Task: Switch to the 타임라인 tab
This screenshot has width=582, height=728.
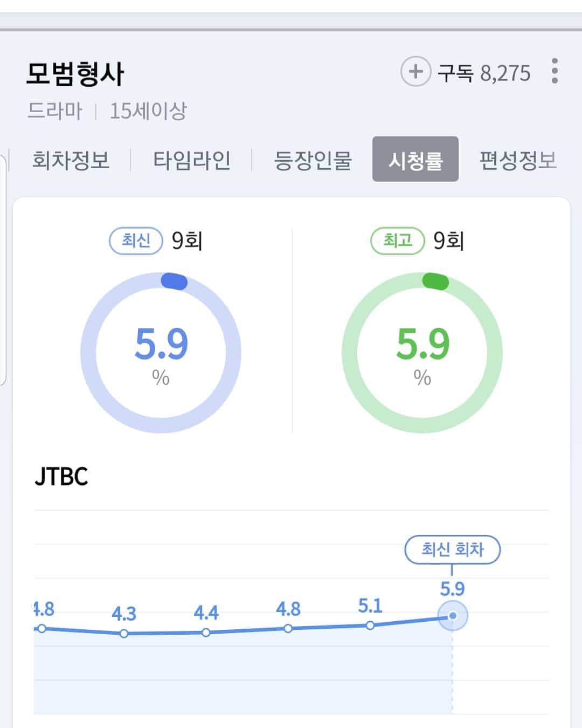Action: click(x=192, y=160)
